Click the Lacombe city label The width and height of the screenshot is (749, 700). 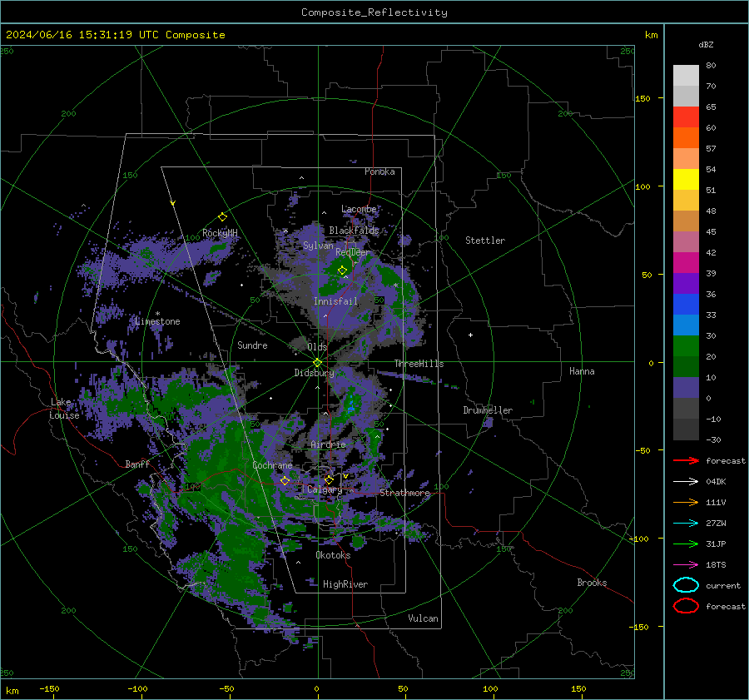coord(359,209)
